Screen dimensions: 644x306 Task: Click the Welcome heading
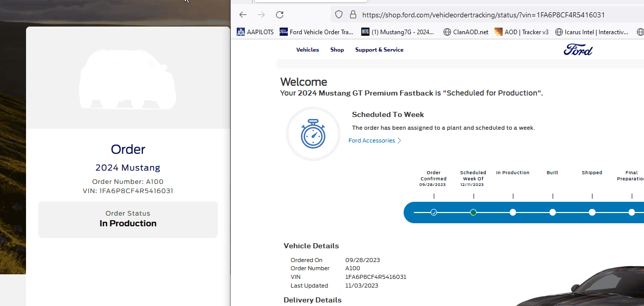[304, 82]
